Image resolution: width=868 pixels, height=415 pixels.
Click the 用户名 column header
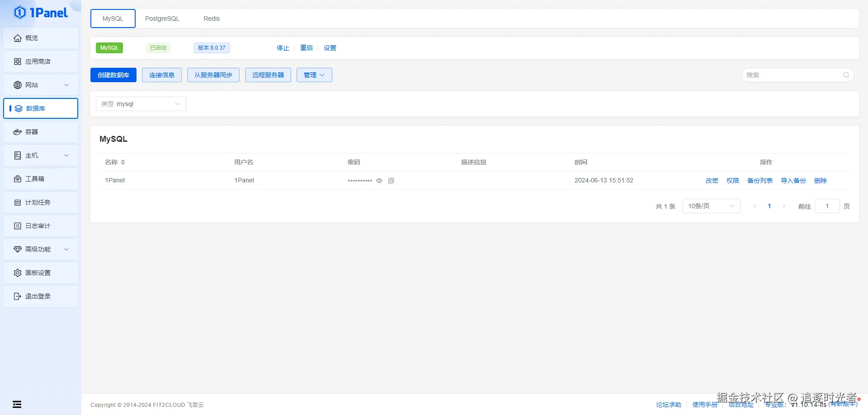pos(244,162)
